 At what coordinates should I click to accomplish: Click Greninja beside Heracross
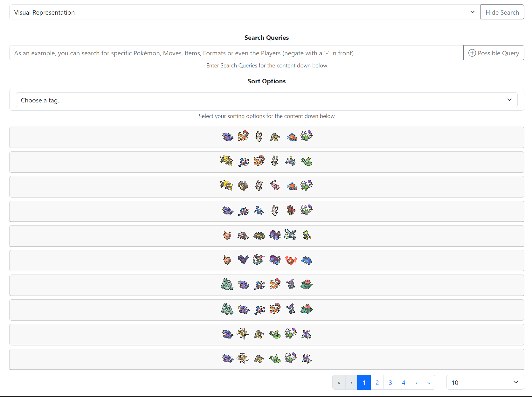(243, 211)
